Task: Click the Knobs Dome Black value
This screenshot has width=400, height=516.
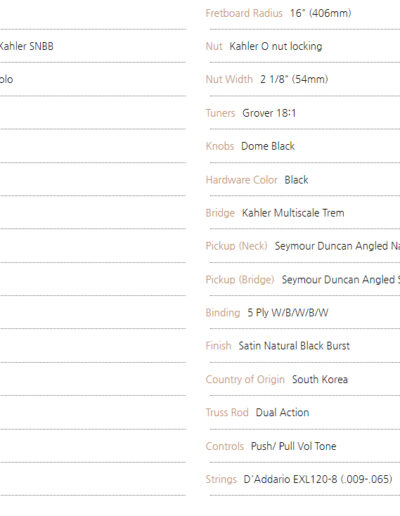Action: (268, 146)
